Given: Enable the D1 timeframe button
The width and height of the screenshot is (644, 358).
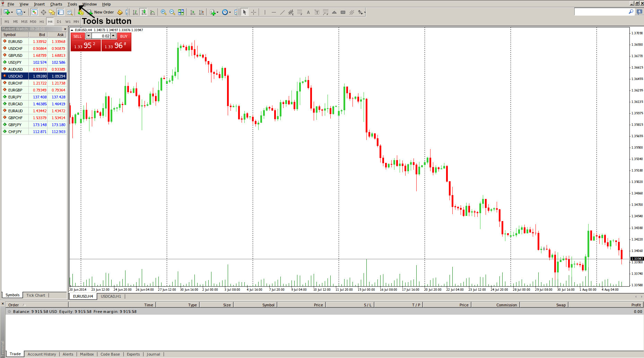Looking at the screenshot, I should (x=59, y=21).
